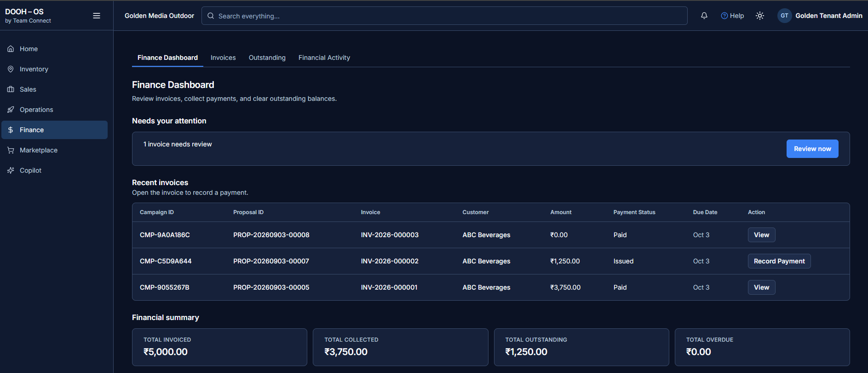868x373 pixels.
Task: Open notifications bell icon
Action: pyautogui.click(x=704, y=16)
